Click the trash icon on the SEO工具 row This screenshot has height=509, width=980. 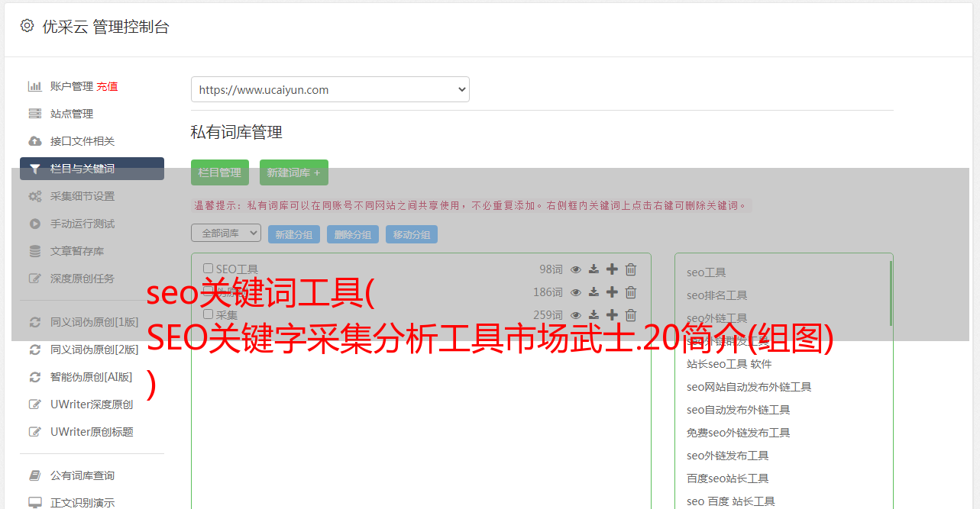(631, 269)
